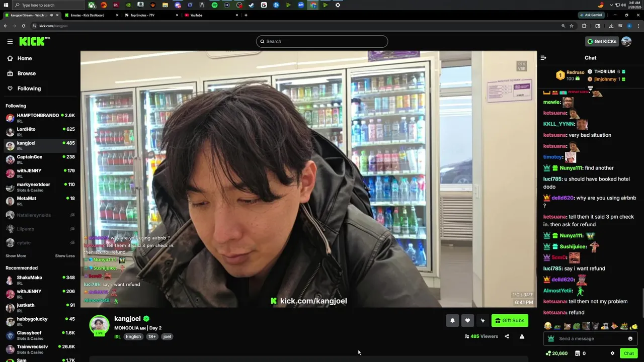Click the magnifier zoom icon in address bar
644x362 pixels.
pyautogui.click(x=563, y=26)
